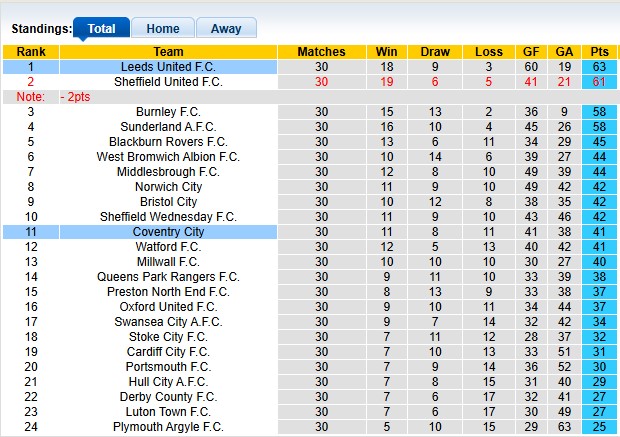Click Sheffield Wednesday F.C. team name

click(168, 217)
